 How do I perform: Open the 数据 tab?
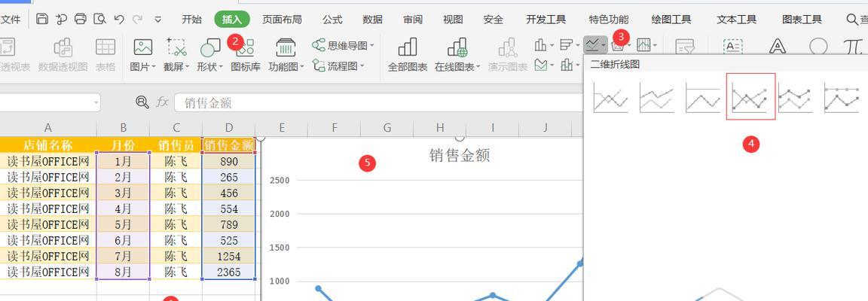coord(372,20)
